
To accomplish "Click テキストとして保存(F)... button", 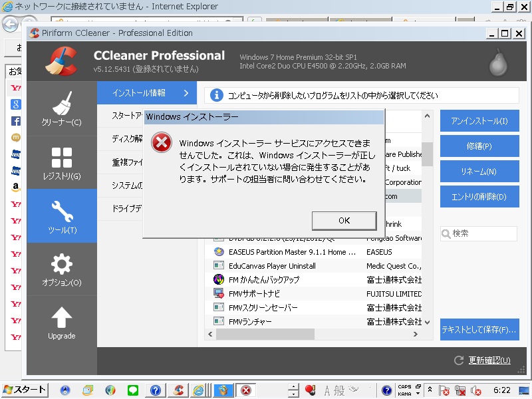I will (x=479, y=329).
